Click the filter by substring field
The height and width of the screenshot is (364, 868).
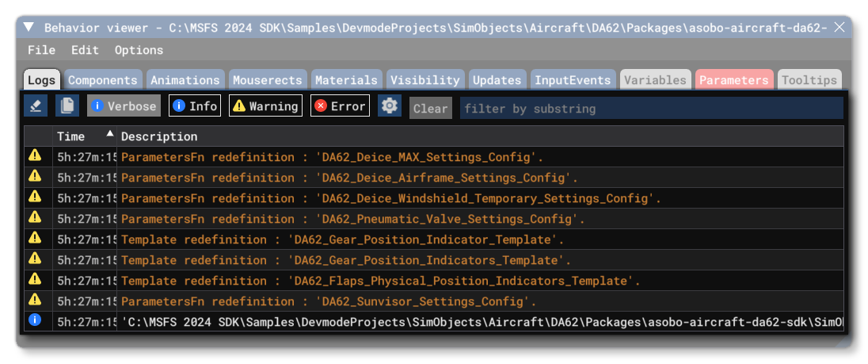[651, 108]
